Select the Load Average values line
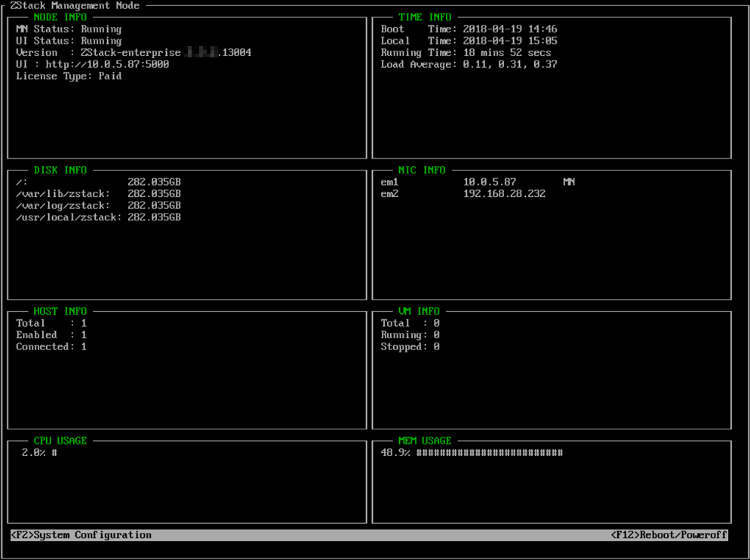Viewport: 750px width, 560px height. (x=469, y=64)
